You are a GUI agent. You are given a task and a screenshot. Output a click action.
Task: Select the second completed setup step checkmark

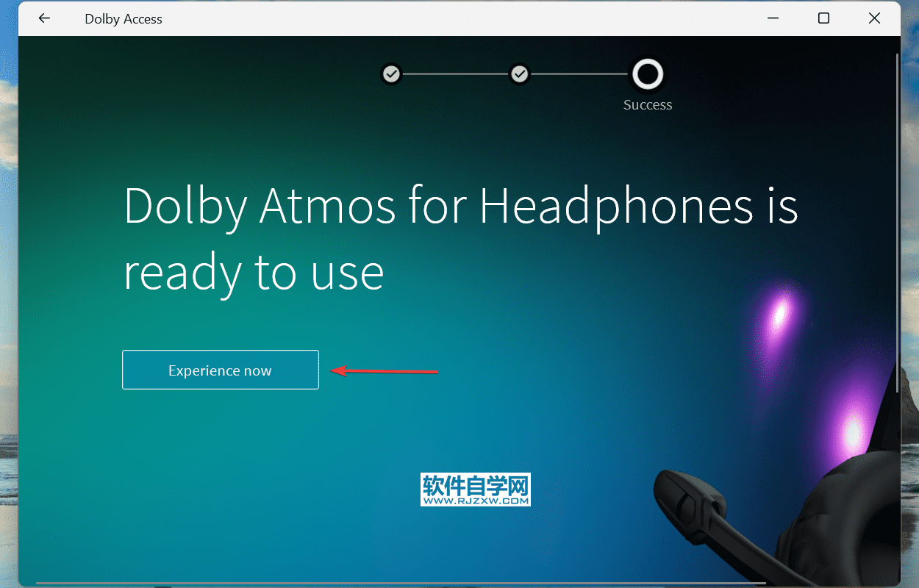(x=519, y=73)
